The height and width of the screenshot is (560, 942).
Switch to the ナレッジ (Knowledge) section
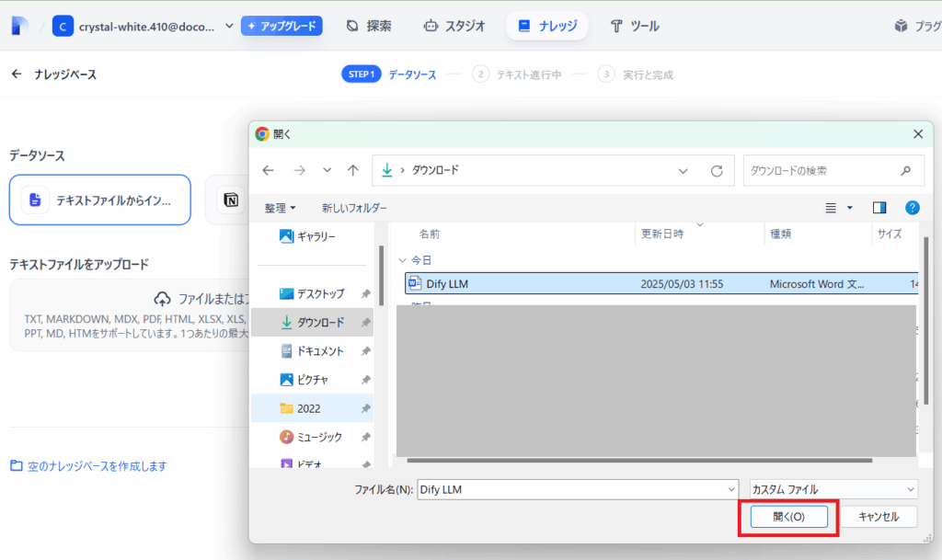(547, 26)
